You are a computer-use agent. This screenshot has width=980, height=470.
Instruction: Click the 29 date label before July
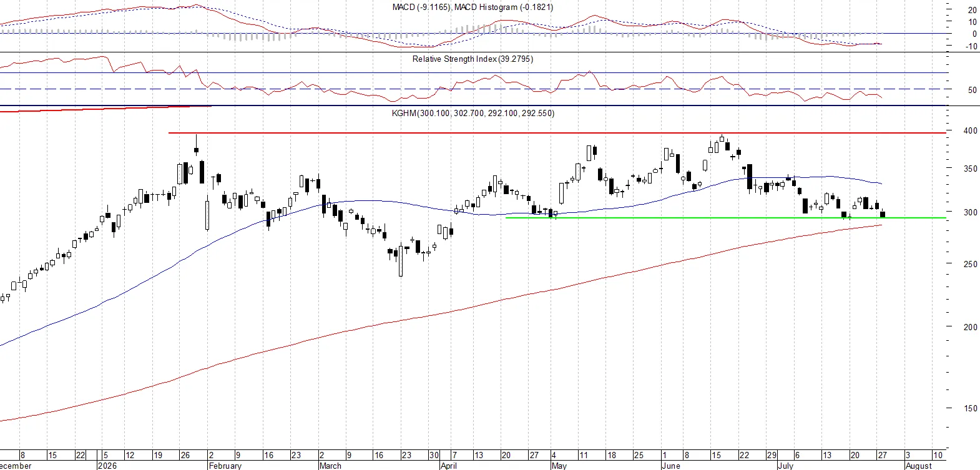[x=772, y=455]
